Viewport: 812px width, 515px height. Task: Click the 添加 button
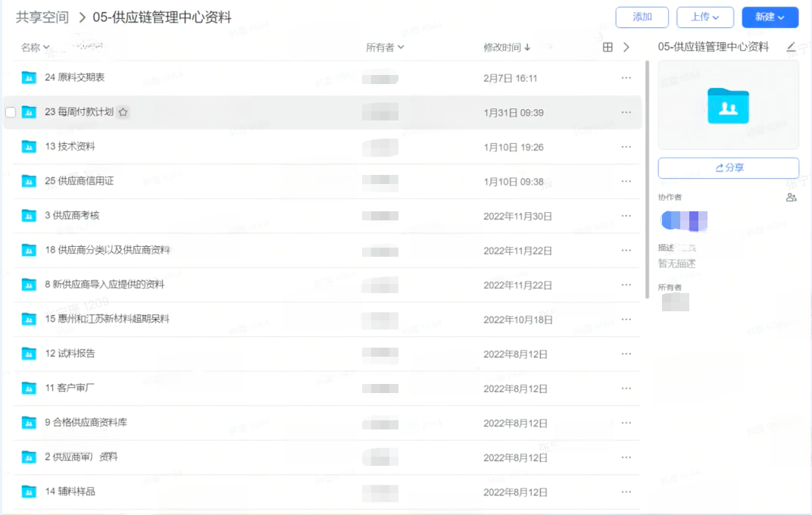pyautogui.click(x=642, y=17)
